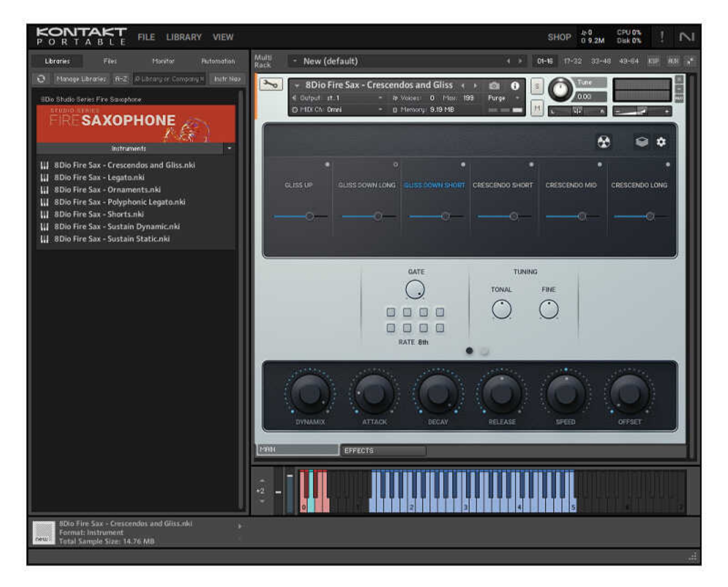The width and height of the screenshot is (728, 587).
Task: Click the A-Z sort button
Action: tap(121, 79)
